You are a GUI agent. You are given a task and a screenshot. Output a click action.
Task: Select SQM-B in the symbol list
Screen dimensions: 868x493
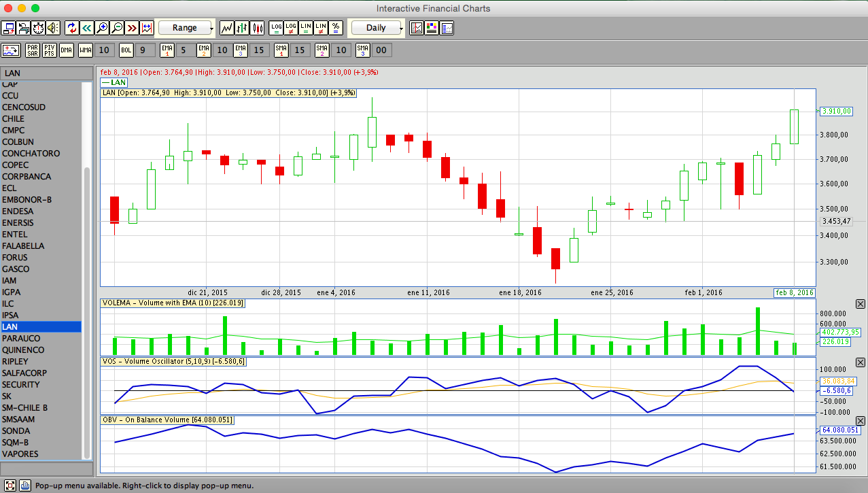15,442
